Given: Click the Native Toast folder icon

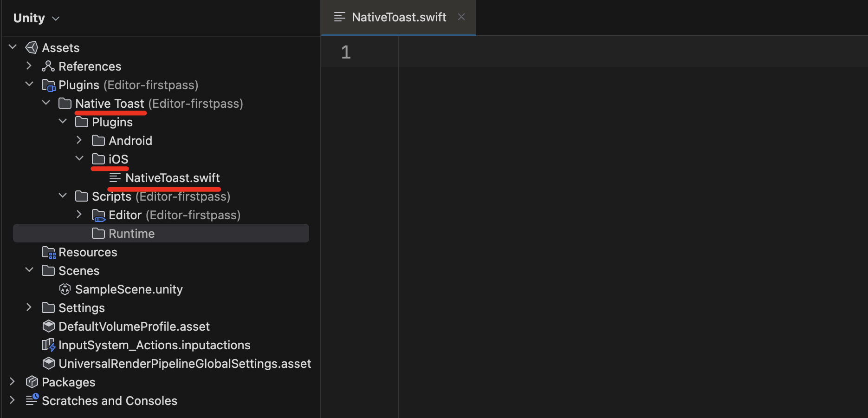Looking at the screenshot, I should (65, 103).
